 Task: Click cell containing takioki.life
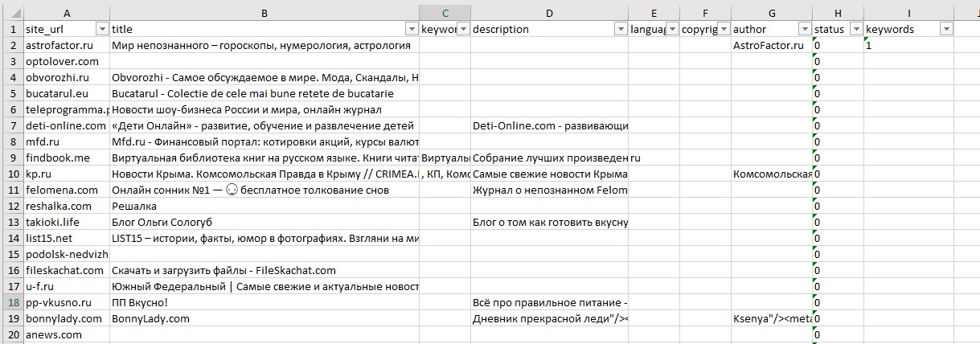(x=67, y=222)
